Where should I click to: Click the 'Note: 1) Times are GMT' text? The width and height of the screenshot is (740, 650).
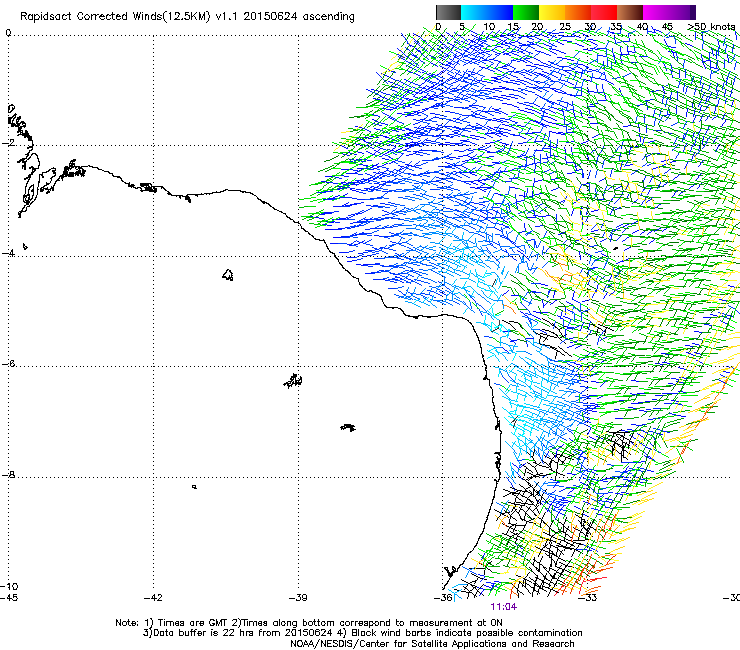tap(172, 623)
